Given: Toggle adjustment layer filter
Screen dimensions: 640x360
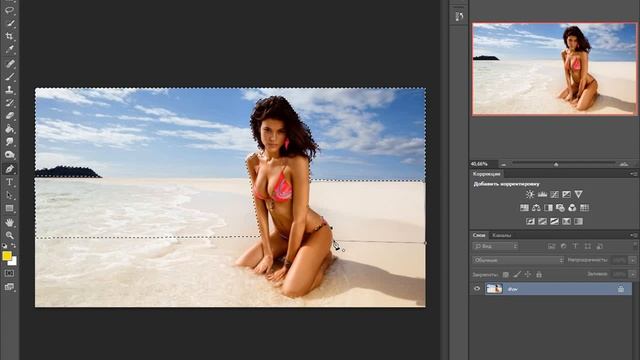Looking at the screenshot, I should 564,246.
